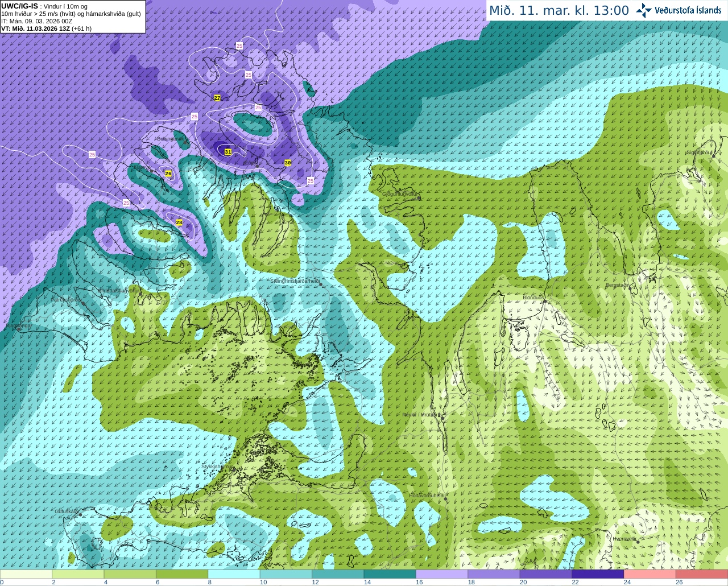This screenshot has height=586, width=728.
Task: Click the 12–14 m/s teal legend swatch
Action: (338, 574)
